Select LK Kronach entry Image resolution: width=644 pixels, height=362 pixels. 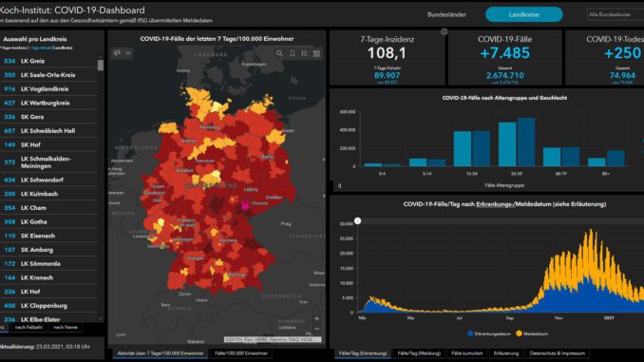[x=48, y=277]
